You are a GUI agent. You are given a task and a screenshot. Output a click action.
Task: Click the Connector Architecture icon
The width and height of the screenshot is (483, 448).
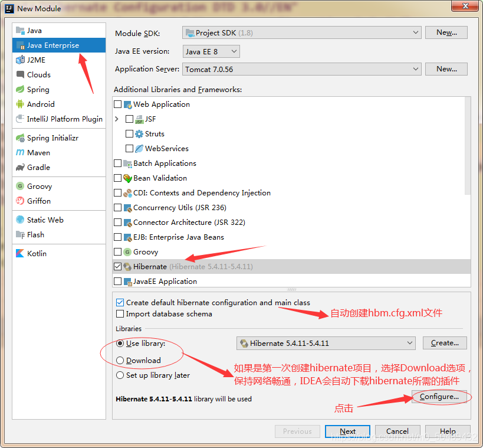(127, 223)
